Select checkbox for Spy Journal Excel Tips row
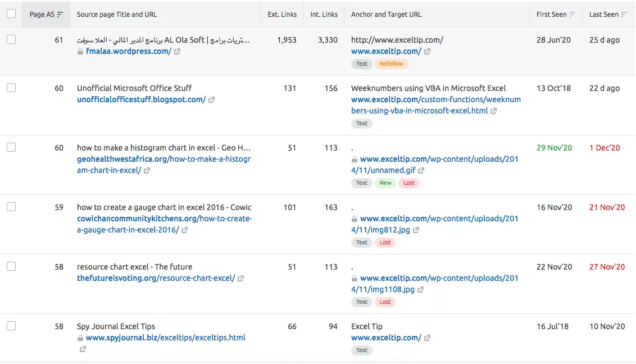Viewport: 636px width, 364px height. pos(11,326)
